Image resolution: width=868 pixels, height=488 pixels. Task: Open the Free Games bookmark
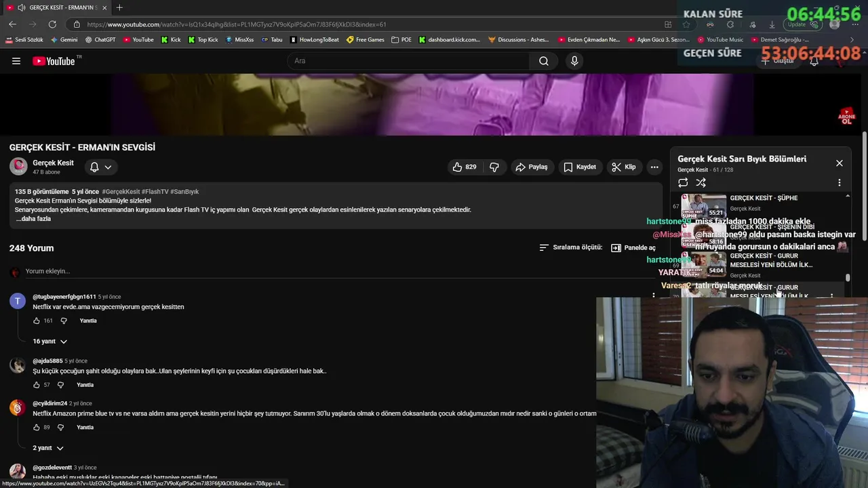click(x=365, y=40)
